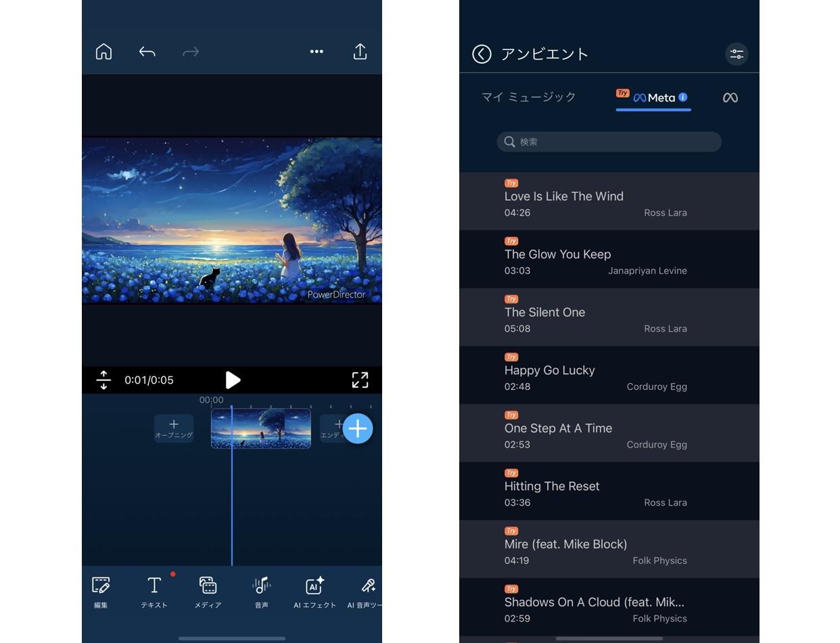
Task: Play the video preview
Action: (x=233, y=380)
